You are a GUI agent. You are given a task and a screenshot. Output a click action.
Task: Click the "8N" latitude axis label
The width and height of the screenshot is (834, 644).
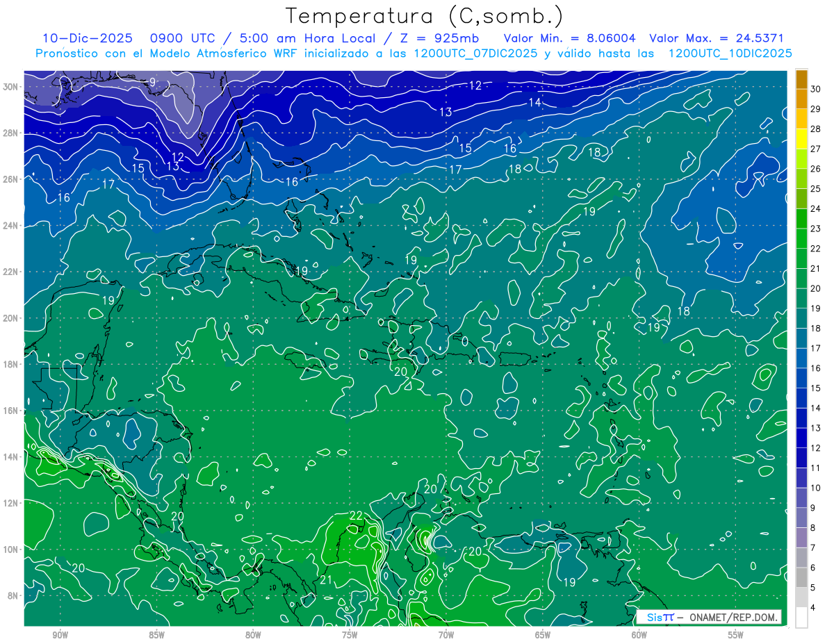(x=14, y=596)
